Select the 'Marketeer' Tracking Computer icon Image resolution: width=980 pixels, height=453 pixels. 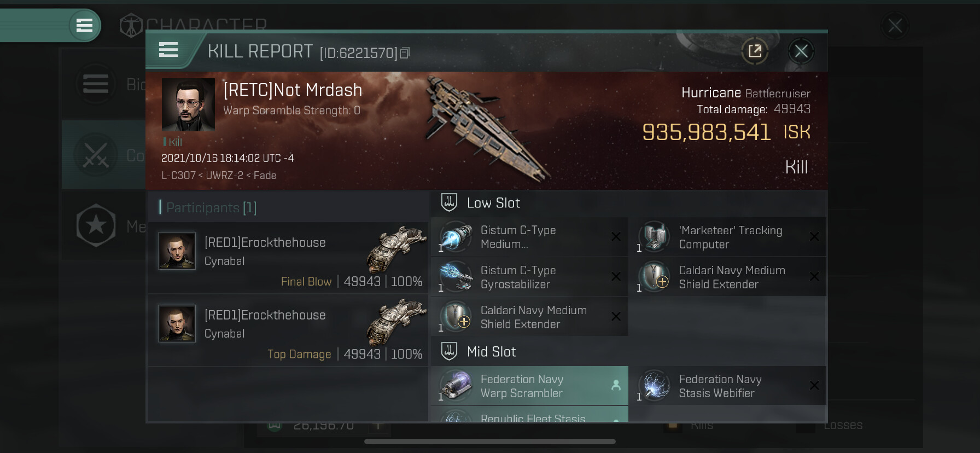(655, 237)
